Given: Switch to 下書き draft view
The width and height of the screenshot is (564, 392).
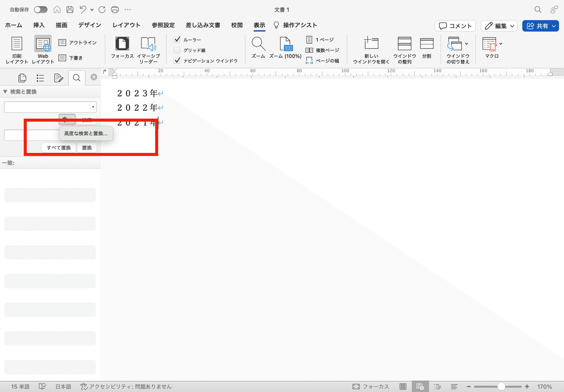Looking at the screenshot, I should click(x=70, y=58).
